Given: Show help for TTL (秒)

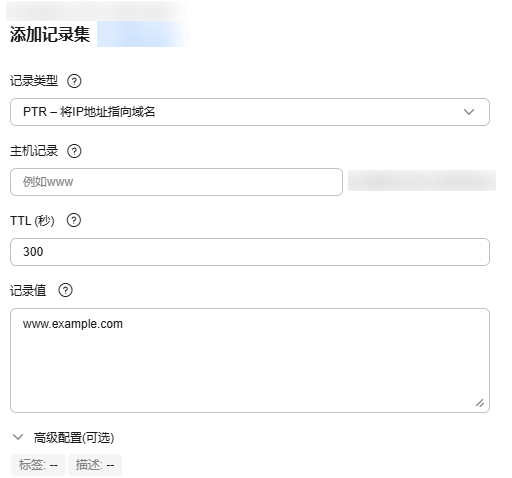Looking at the screenshot, I should tap(74, 220).
